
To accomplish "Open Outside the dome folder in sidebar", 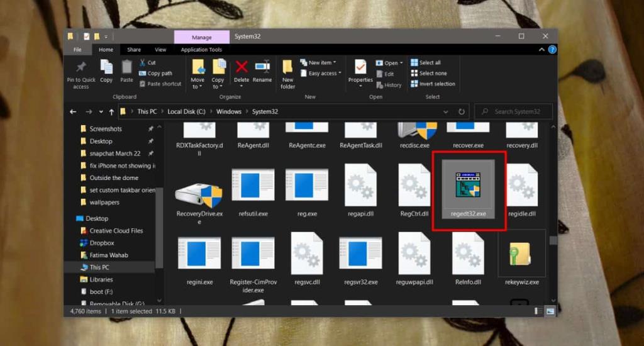I will 114,178.
